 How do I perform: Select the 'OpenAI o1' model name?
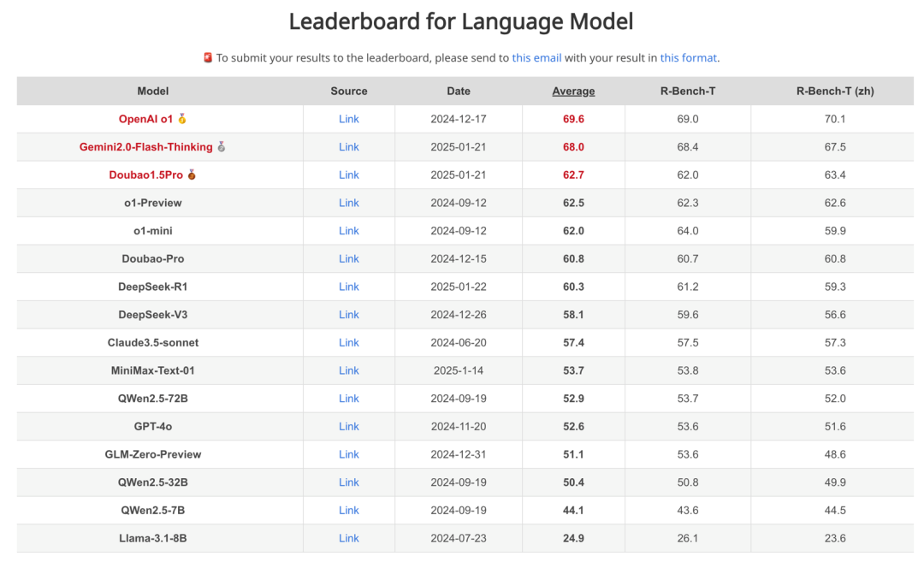point(145,119)
